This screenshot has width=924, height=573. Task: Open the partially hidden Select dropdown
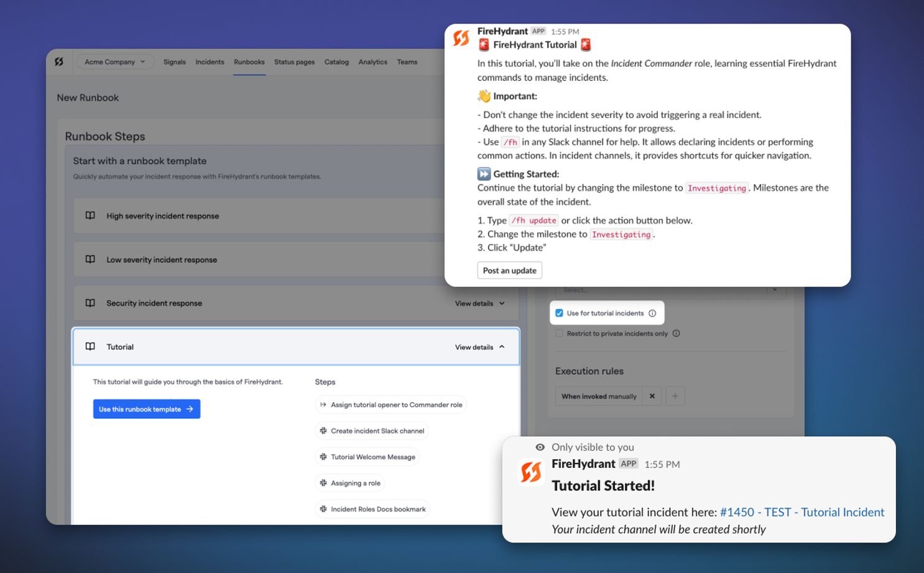click(670, 291)
